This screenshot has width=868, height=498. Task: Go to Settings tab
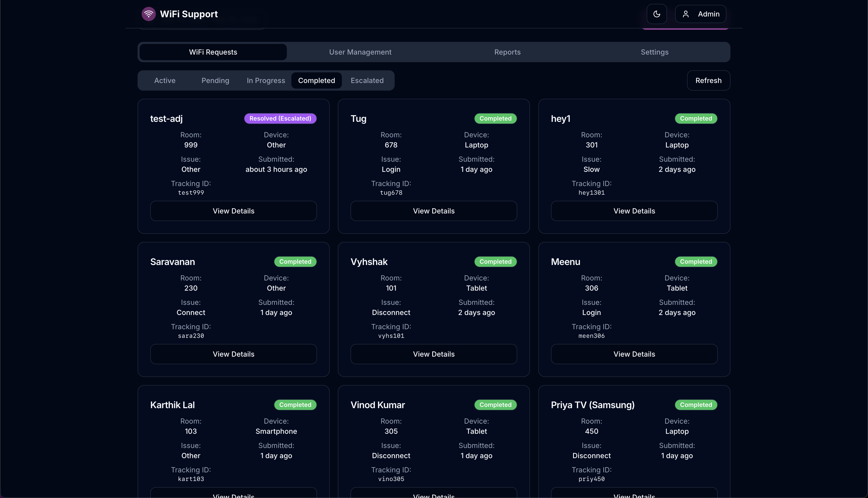[654, 52]
